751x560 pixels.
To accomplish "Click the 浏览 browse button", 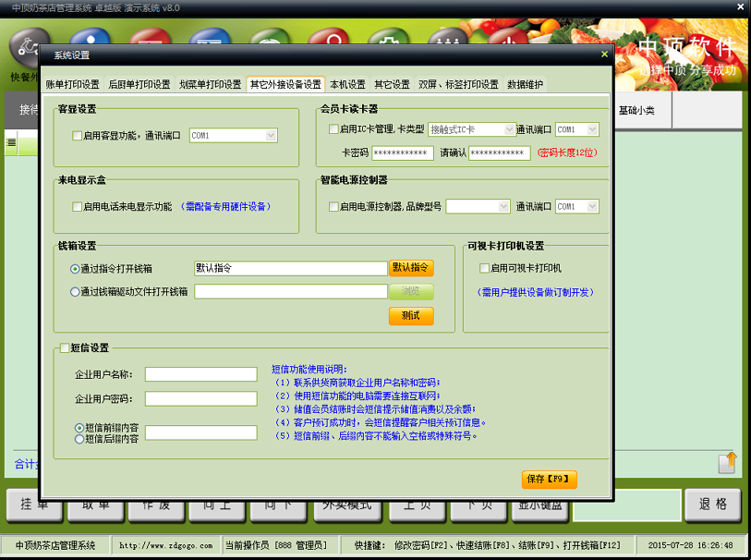I will pyautogui.click(x=411, y=291).
